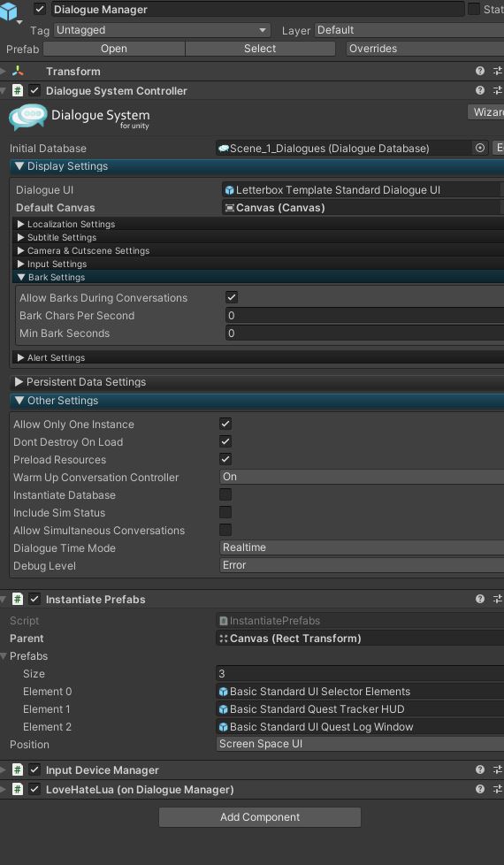Click Instantiate Prefabs script icon
Viewport: 504px width, 865px height.
pos(18,599)
